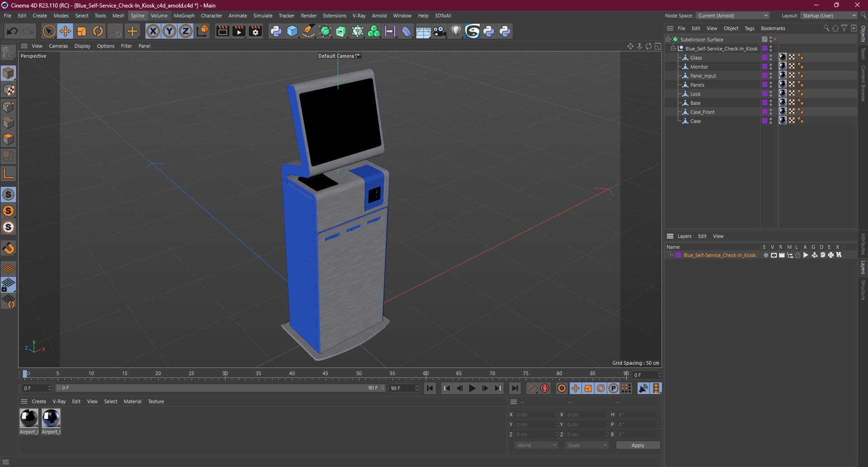
Task: Open the viewport Cameras menu
Action: pyautogui.click(x=58, y=46)
